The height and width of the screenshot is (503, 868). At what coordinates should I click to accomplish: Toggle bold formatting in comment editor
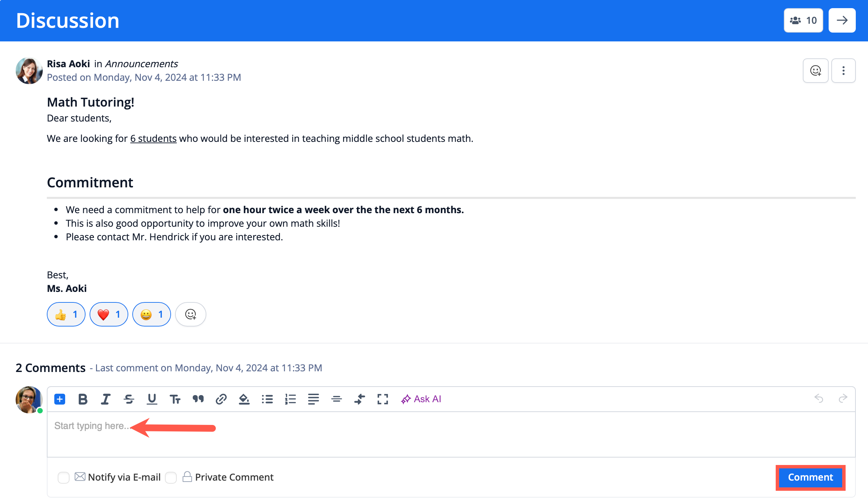[83, 399]
